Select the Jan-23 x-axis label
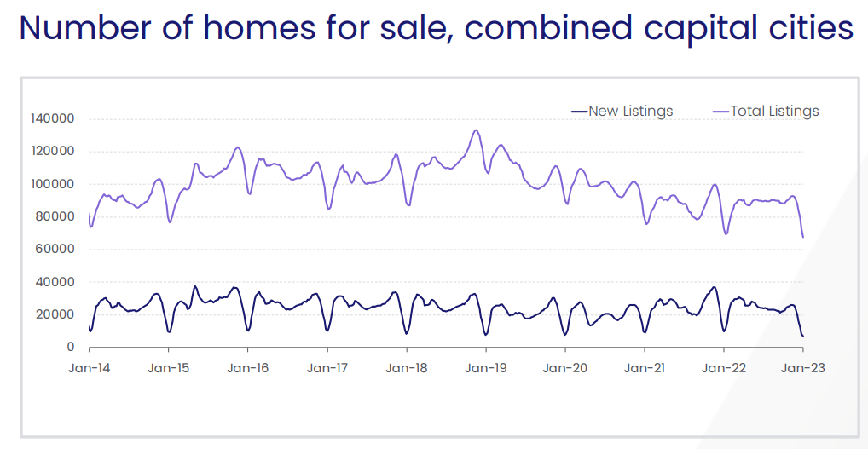 click(x=803, y=368)
